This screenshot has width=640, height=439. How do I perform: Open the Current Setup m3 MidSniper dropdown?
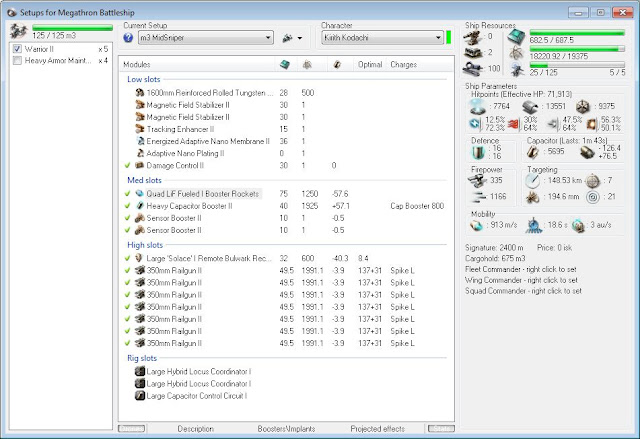pos(206,38)
